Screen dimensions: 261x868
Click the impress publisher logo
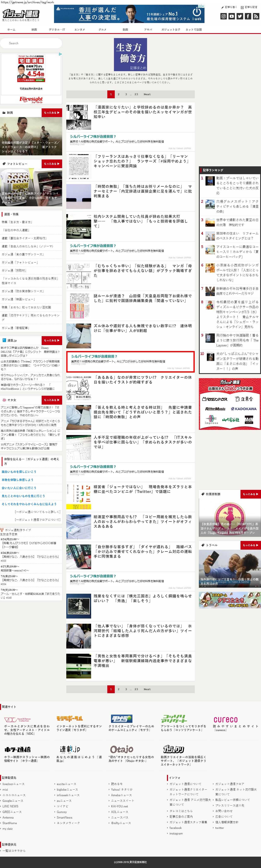pos(211,420)
